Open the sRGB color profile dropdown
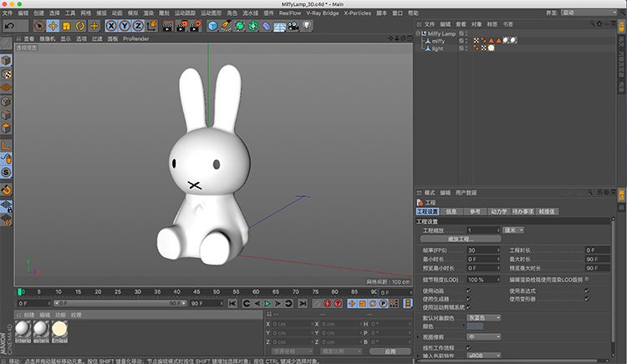 (484, 355)
